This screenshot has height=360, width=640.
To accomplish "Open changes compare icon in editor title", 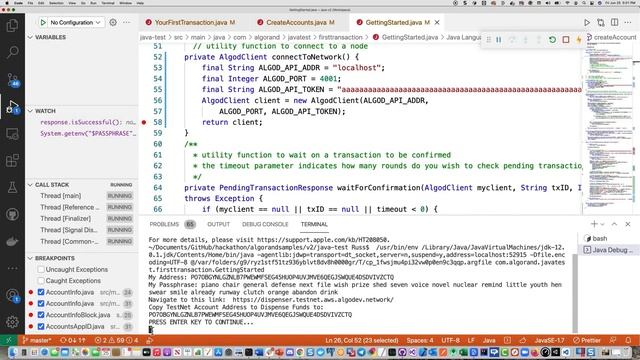I will (x=600, y=22).
